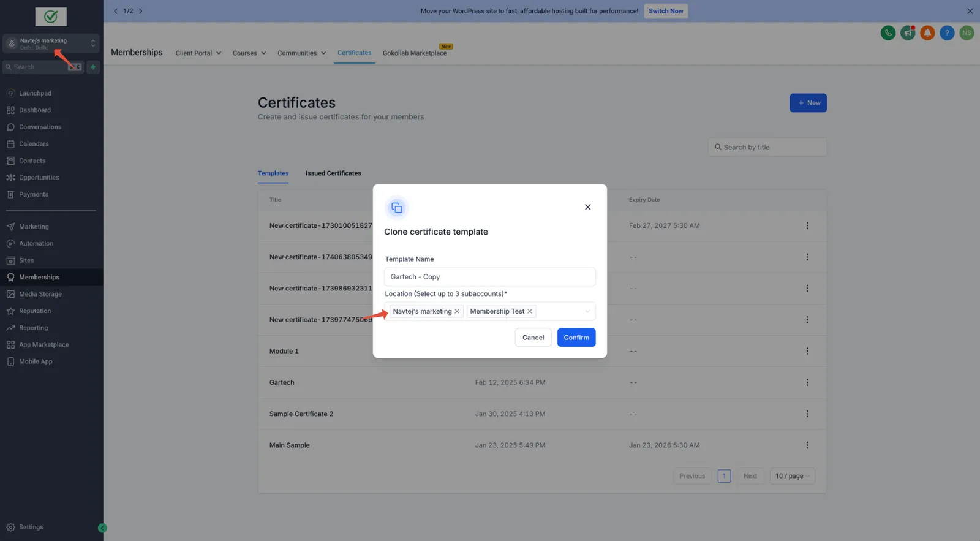Click the green lightning quick-action icon
The image size is (980, 541).
tap(93, 67)
